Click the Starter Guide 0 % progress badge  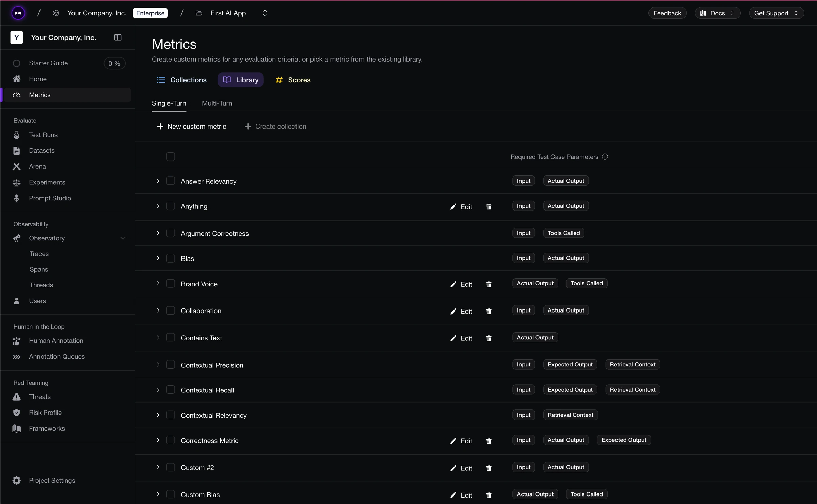114,63
